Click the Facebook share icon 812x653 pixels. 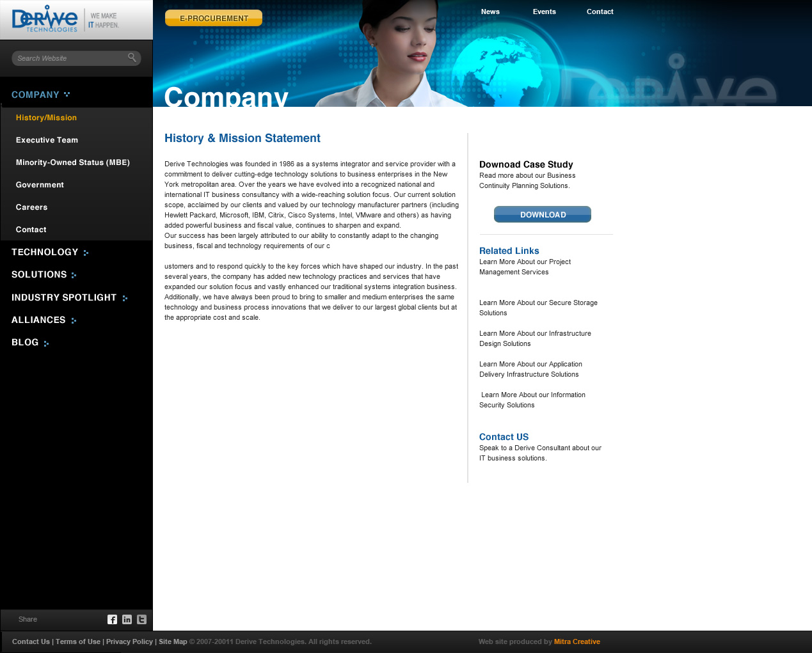112,619
